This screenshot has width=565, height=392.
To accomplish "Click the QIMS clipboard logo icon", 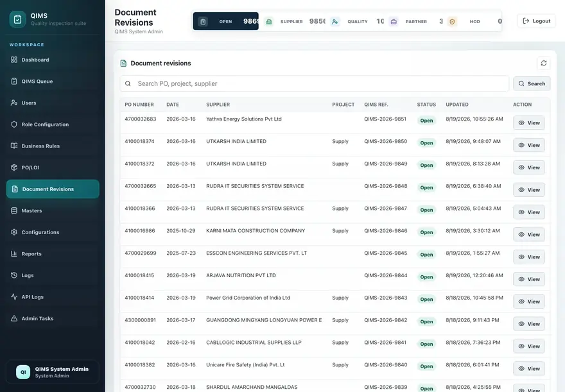I will 17,19.
